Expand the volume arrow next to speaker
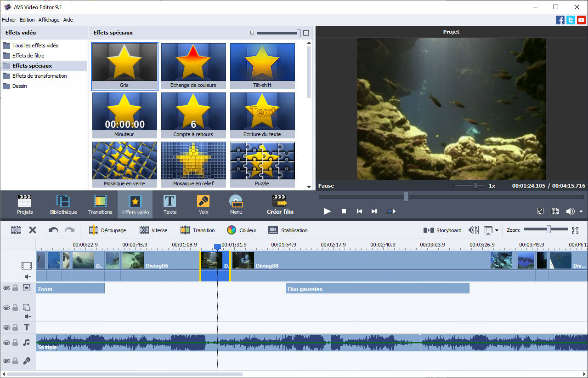This screenshot has width=588, height=378. click(x=581, y=211)
